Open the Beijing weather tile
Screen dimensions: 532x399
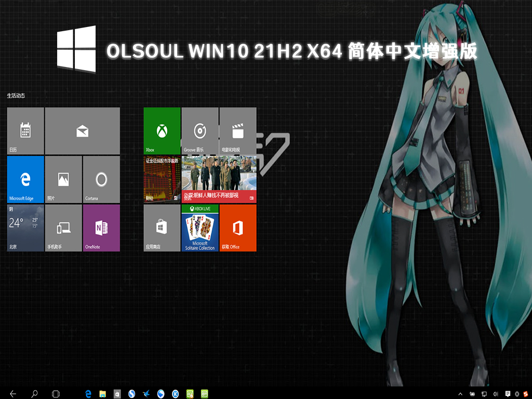click(x=25, y=228)
